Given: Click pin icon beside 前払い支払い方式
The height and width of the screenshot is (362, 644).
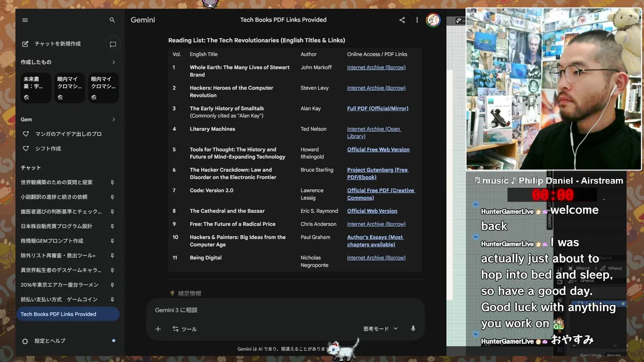Looking at the screenshot, I should tap(112, 299).
